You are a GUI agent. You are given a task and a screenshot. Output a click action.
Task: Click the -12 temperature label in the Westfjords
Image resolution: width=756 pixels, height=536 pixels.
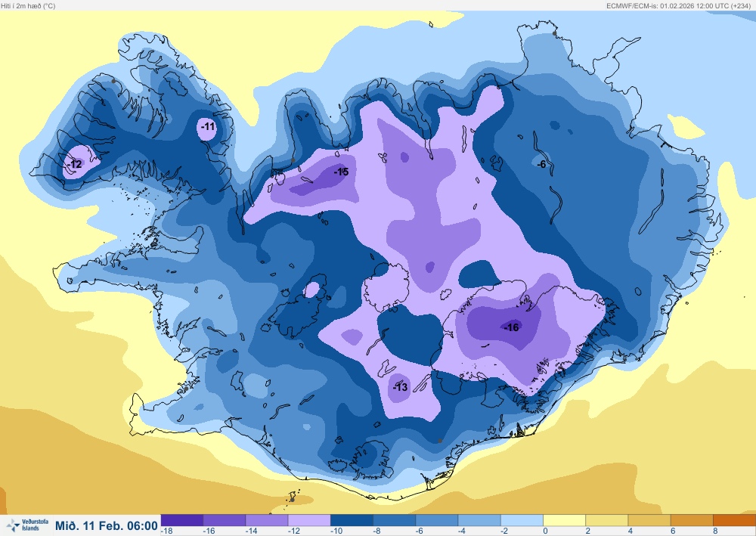75,164
